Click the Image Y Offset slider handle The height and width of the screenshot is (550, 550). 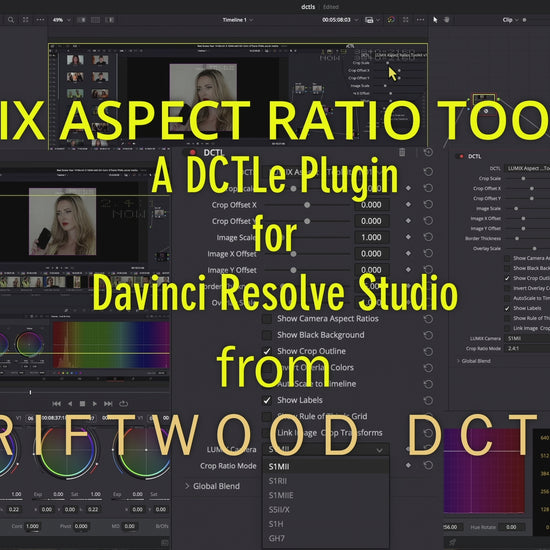pyautogui.click(x=294, y=270)
